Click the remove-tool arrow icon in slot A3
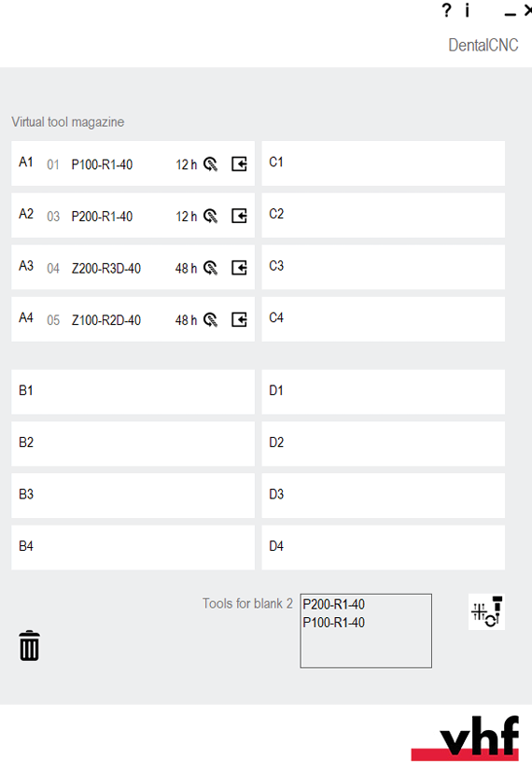The height and width of the screenshot is (772, 532). tap(239, 268)
